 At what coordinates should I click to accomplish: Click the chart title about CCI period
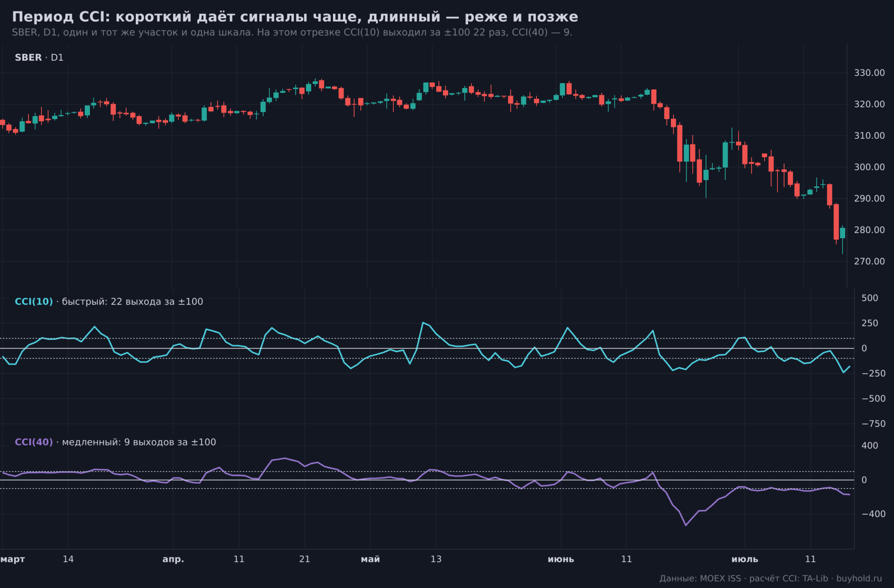point(295,17)
